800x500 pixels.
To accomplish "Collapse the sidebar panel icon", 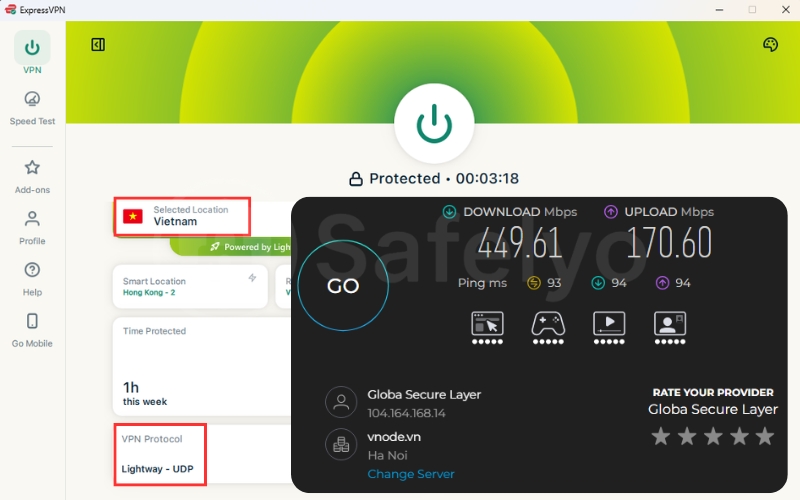I will point(98,44).
